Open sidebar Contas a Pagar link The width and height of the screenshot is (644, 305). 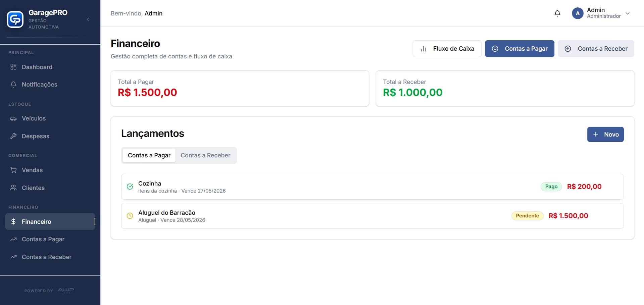point(50,239)
